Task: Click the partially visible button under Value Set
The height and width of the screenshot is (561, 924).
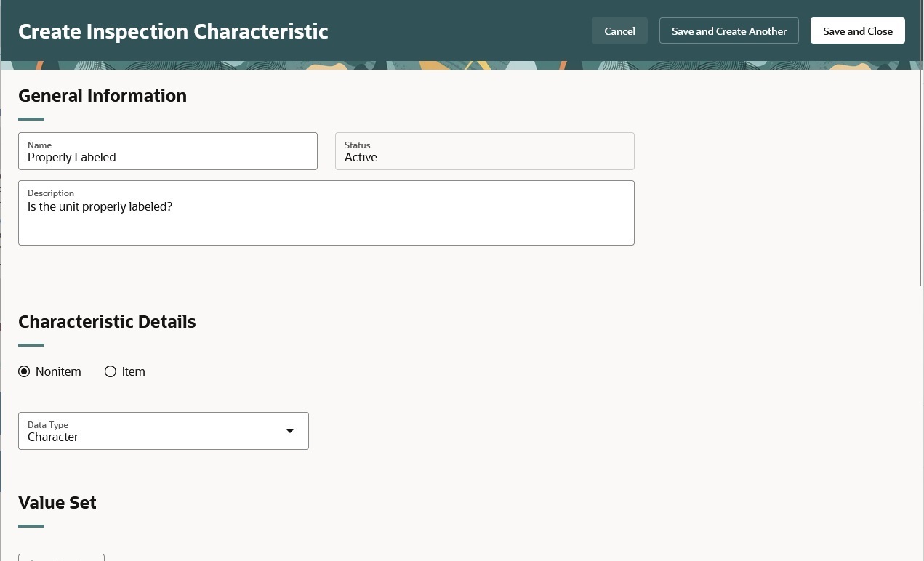Action: click(61, 558)
